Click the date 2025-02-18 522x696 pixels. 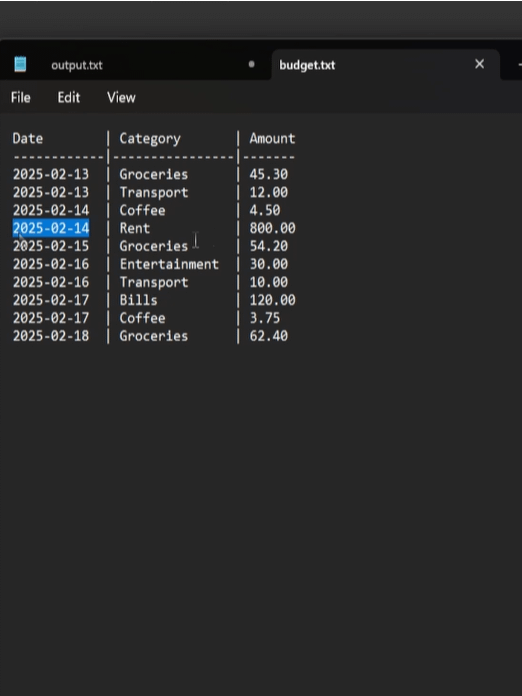pos(51,336)
